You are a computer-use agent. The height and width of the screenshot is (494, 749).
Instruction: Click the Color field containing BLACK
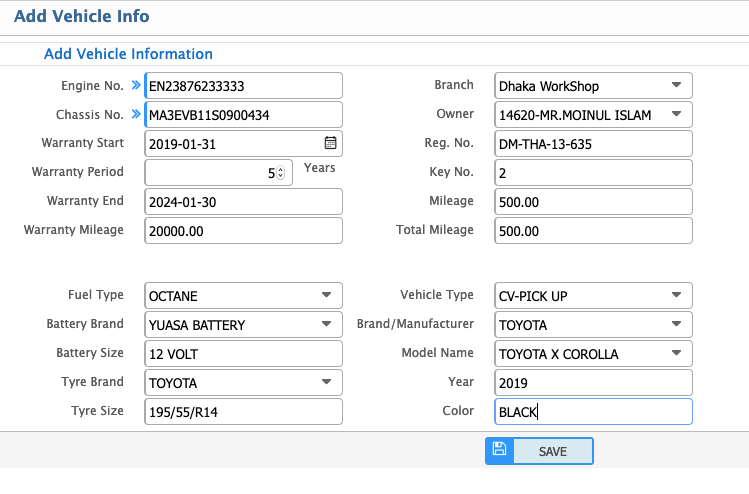(x=594, y=412)
